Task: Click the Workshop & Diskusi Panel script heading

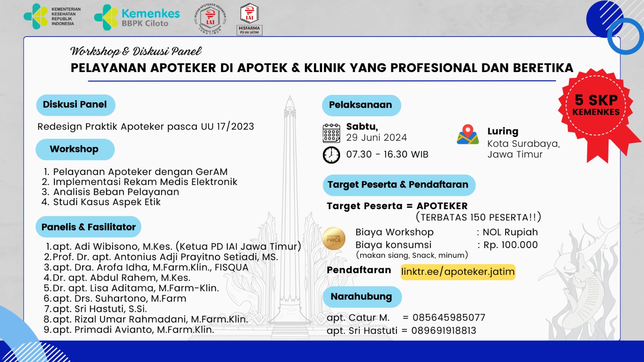Action: pos(136,51)
